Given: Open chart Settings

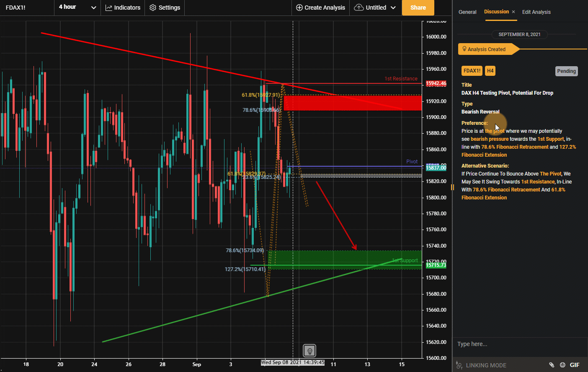Looking at the screenshot, I should point(165,8).
